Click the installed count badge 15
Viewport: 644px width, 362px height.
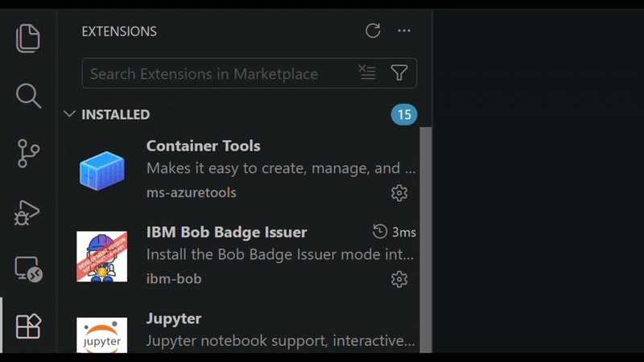point(404,114)
